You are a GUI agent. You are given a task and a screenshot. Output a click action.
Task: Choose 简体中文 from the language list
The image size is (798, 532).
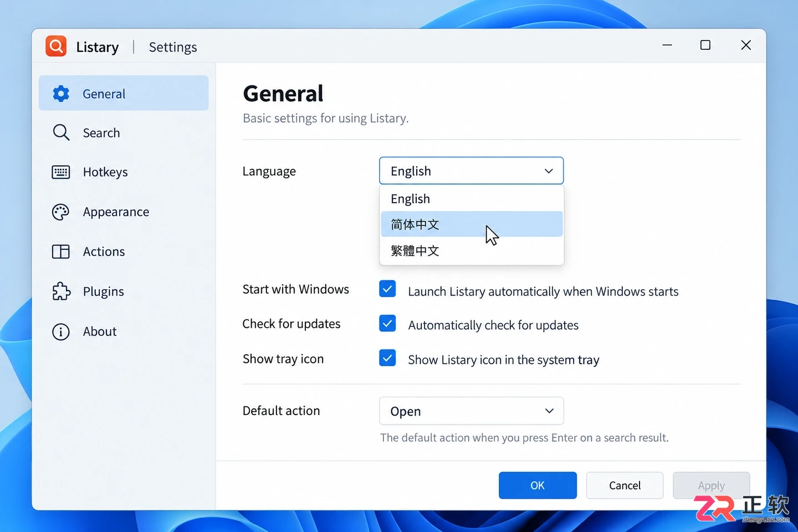[472, 224]
